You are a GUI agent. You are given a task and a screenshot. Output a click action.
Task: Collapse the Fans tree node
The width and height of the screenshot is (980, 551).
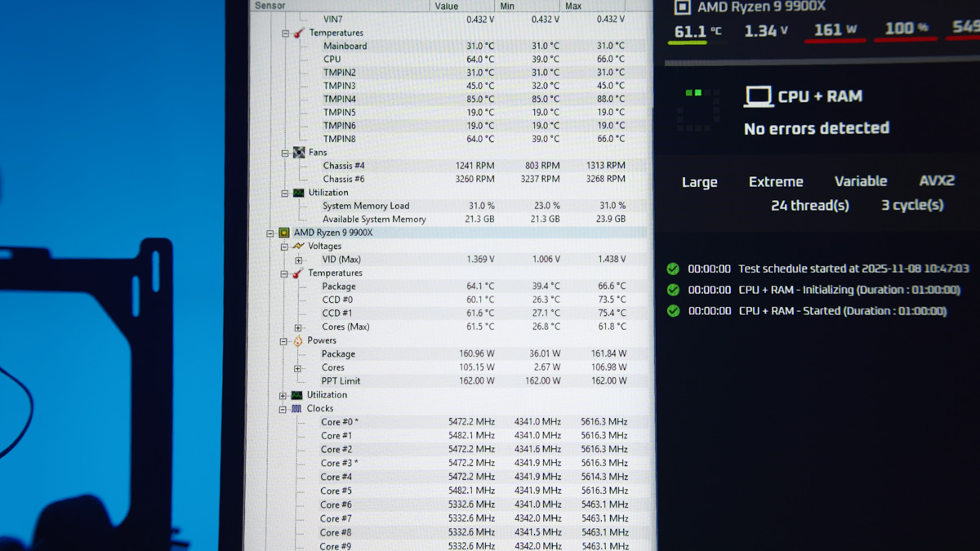[x=285, y=153]
